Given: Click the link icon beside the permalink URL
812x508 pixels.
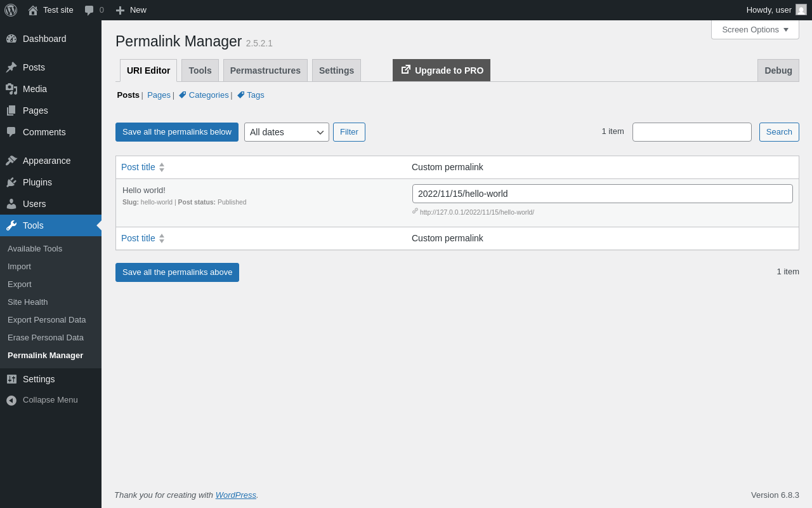Looking at the screenshot, I should point(415,211).
